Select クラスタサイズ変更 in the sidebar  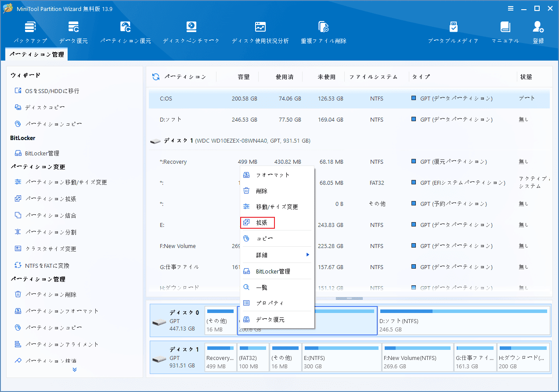tap(45, 249)
